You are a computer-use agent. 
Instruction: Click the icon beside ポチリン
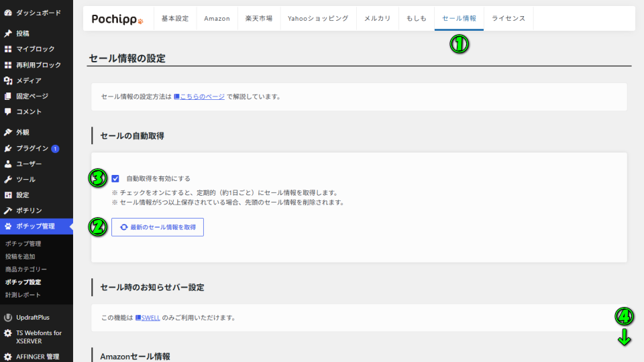tap(8, 210)
